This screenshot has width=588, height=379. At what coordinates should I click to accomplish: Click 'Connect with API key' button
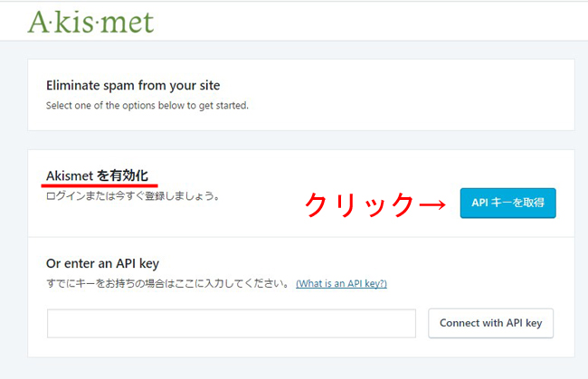tap(490, 323)
